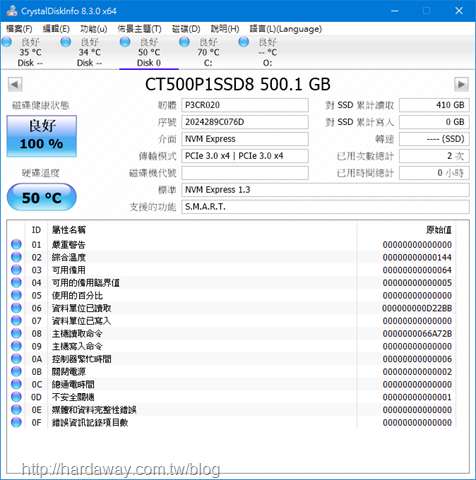Image resolution: width=476 pixels, height=480 pixels.
Task: Click the CT500P1SSD8 500.1 GB title
Action: click(238, 84)
